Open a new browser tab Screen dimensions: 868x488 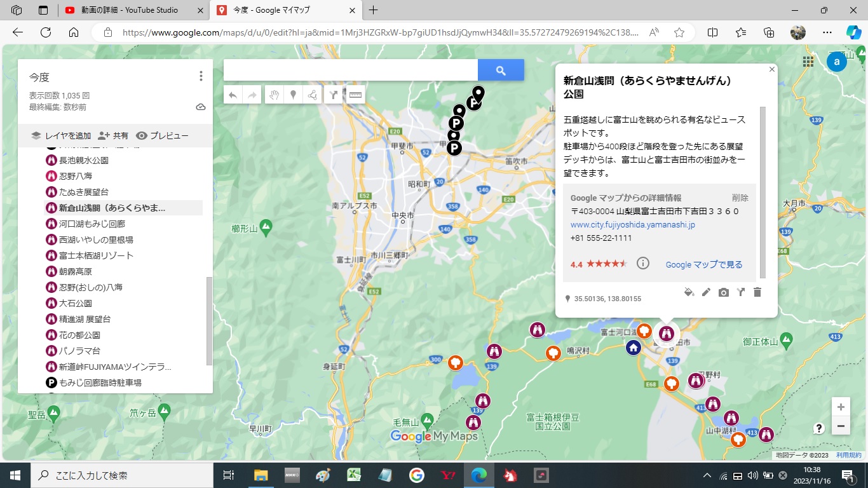coord(374,10)
